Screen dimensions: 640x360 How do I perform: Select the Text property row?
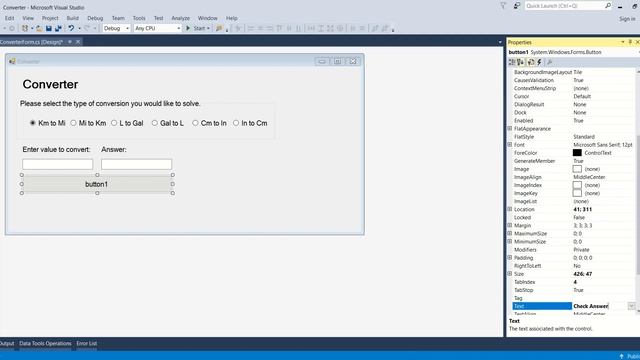click(574, 306)
